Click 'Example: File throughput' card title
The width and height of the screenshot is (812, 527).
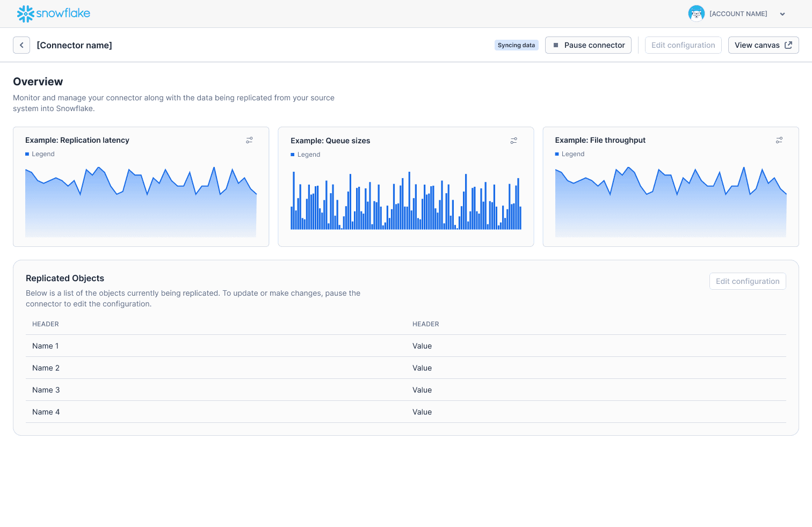pos(600,140)
